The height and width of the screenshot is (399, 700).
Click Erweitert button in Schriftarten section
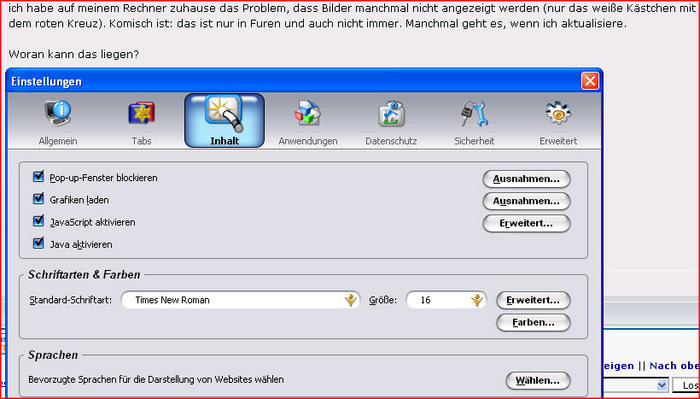[533, 300]
